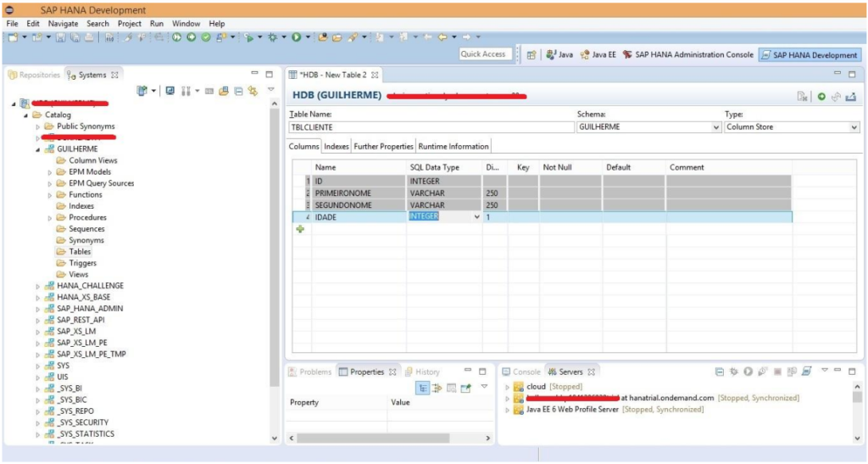Click the green plus to add a column
868x464 pixels.
[x=300, y=230]
